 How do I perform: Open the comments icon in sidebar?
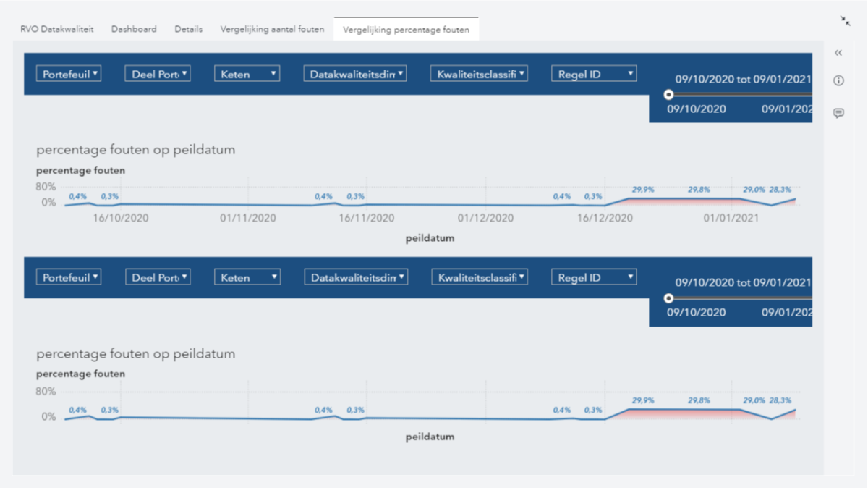click(x=838, y=113)
